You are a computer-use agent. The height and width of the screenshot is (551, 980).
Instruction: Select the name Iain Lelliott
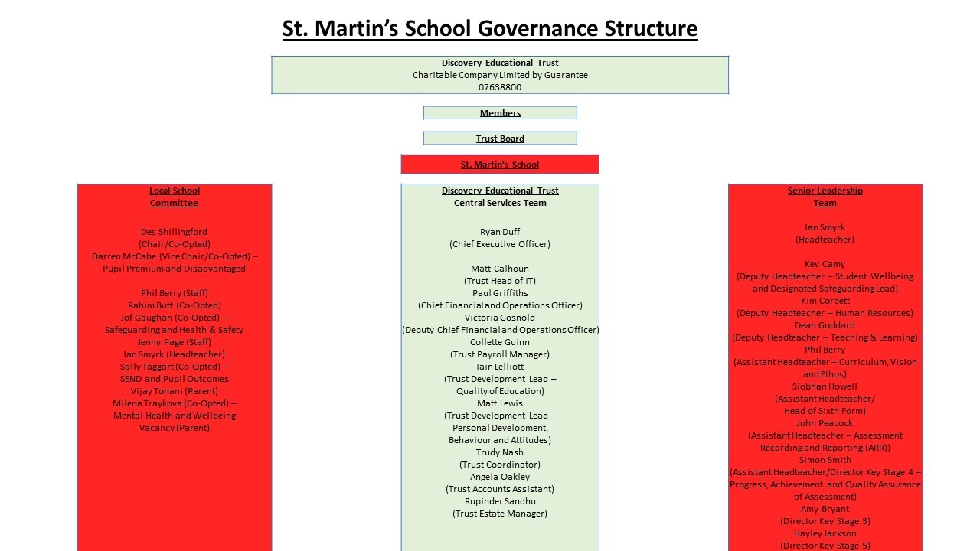pyautogui.click(x=500, y=367)
